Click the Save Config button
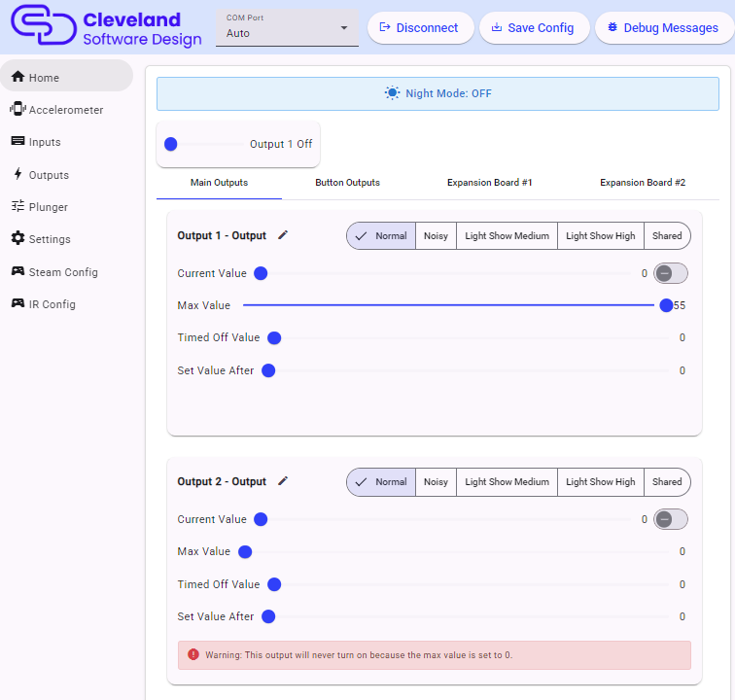 (x=534, y=28)
